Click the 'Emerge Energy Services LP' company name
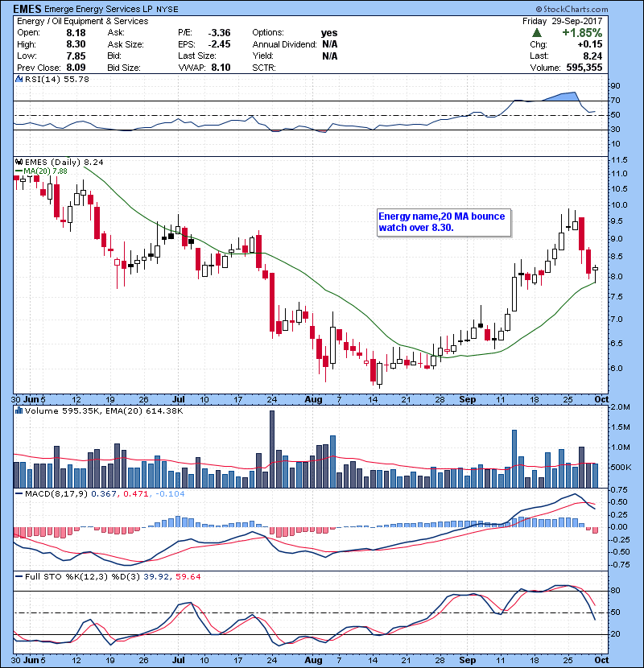644x668 pixels. tap(98, 9)
